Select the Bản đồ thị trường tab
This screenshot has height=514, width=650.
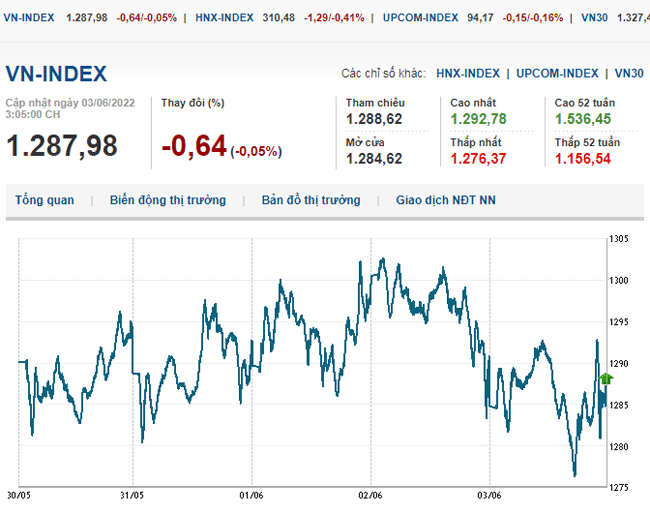[310, 200]
